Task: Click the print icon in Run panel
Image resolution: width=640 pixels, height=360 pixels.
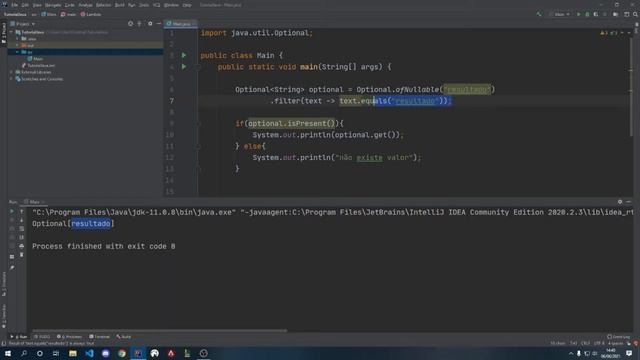Action: click(22, 246)
